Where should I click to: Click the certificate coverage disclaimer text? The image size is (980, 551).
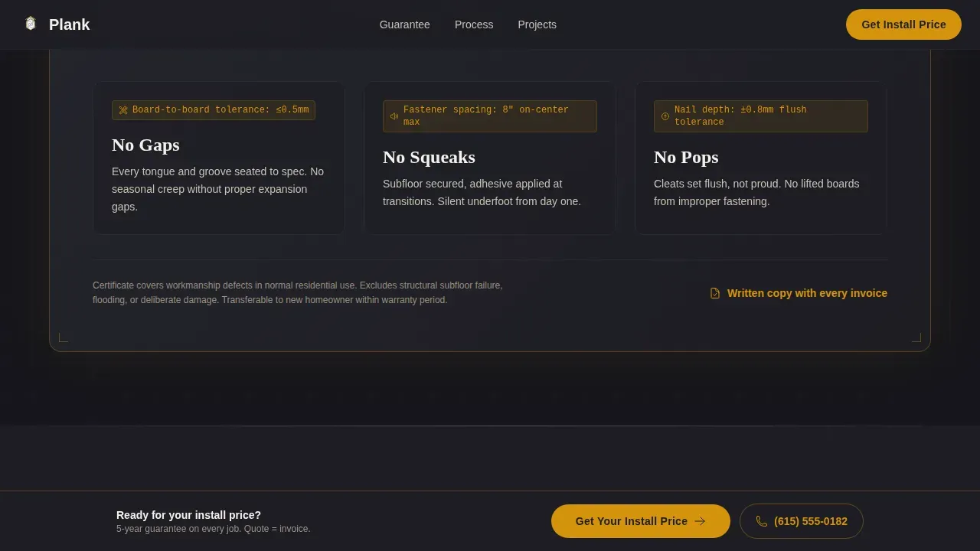298,292
